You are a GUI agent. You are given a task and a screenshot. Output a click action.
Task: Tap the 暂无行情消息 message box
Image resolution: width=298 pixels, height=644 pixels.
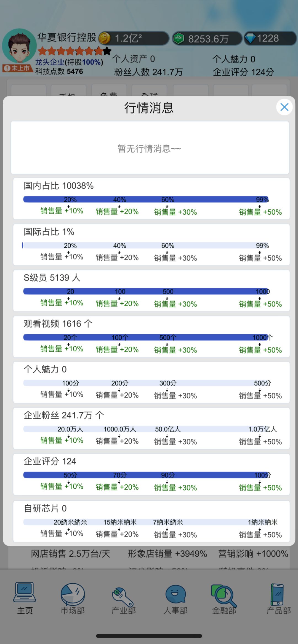pos(150,148)
